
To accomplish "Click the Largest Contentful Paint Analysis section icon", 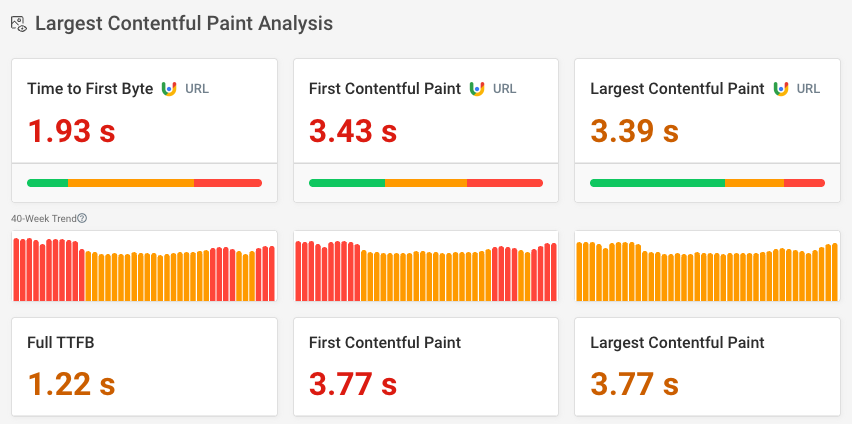I will click(18, 24).
